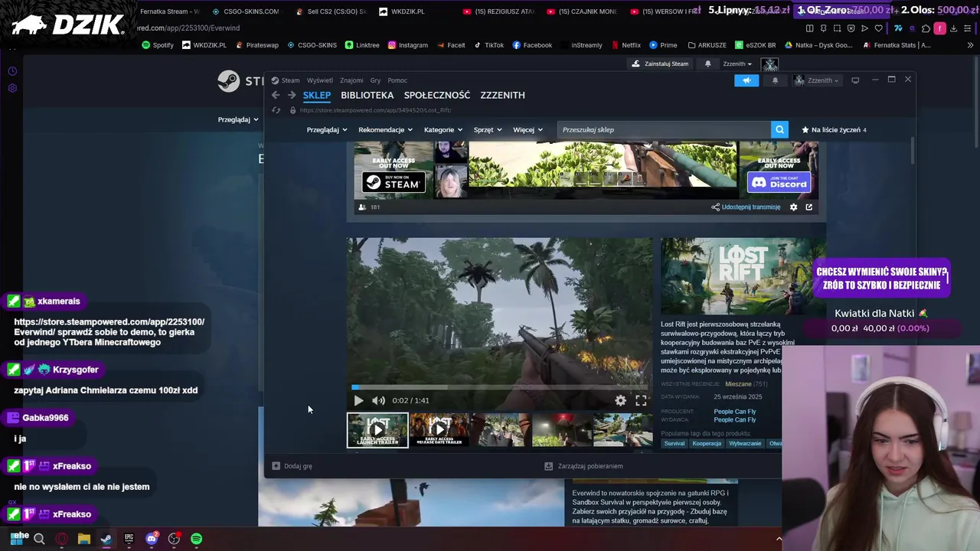
Task: Go forward in Steam store navigation
Action: click(292, 95)
